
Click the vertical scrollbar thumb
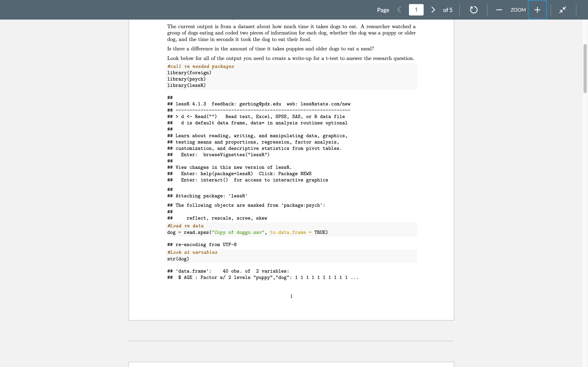pyautogui.click(x=585, y=69)
